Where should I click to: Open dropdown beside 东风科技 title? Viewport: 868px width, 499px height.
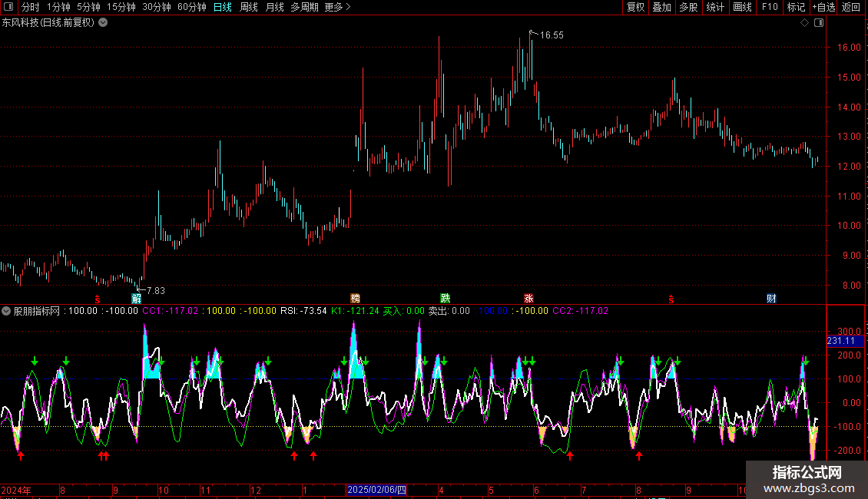point(103,23)
